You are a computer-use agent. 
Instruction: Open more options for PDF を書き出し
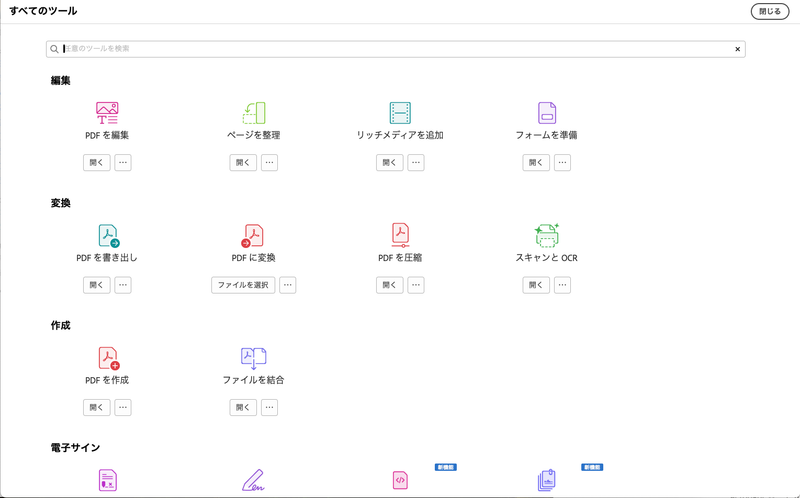click(122, 285)
